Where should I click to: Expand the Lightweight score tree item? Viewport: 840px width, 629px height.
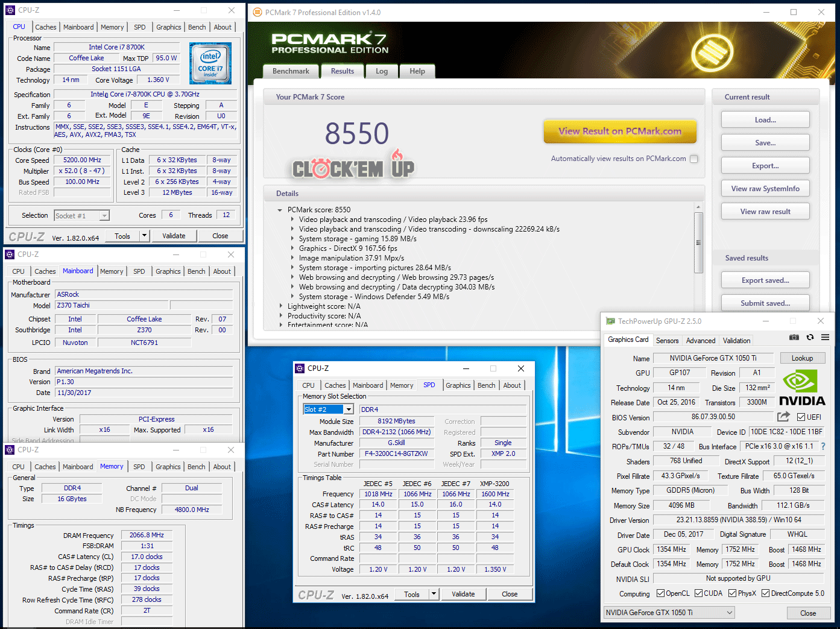[x=280, y=306]
